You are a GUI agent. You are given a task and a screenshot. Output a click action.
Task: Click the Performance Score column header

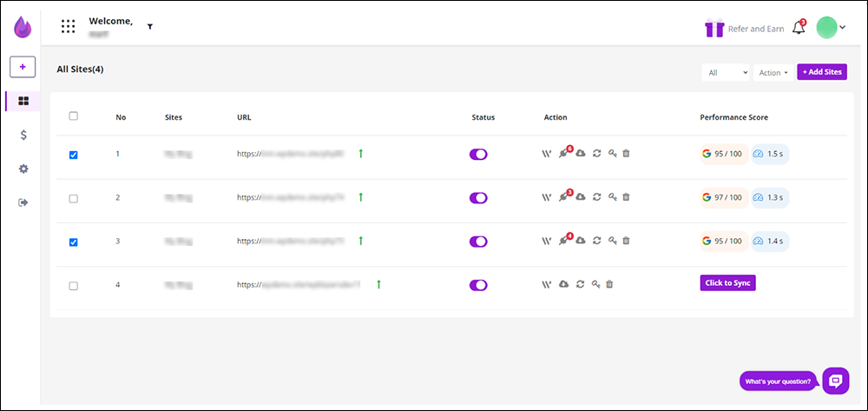[734, 117]
